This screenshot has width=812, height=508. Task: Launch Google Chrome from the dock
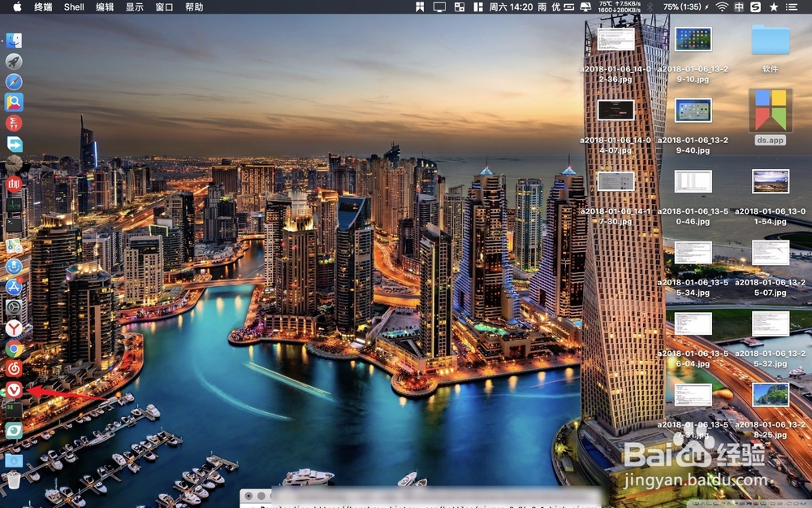coord(14,349)
